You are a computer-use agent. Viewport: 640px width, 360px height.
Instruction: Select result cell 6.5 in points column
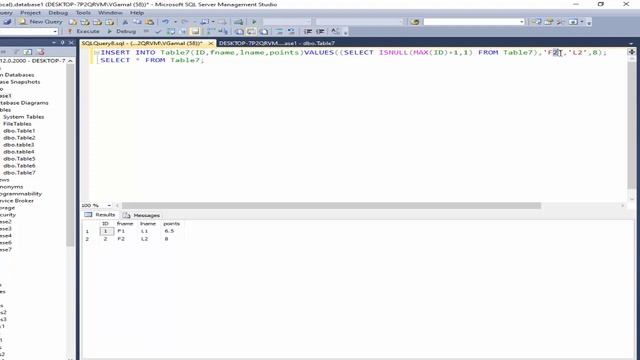point(169,231)
